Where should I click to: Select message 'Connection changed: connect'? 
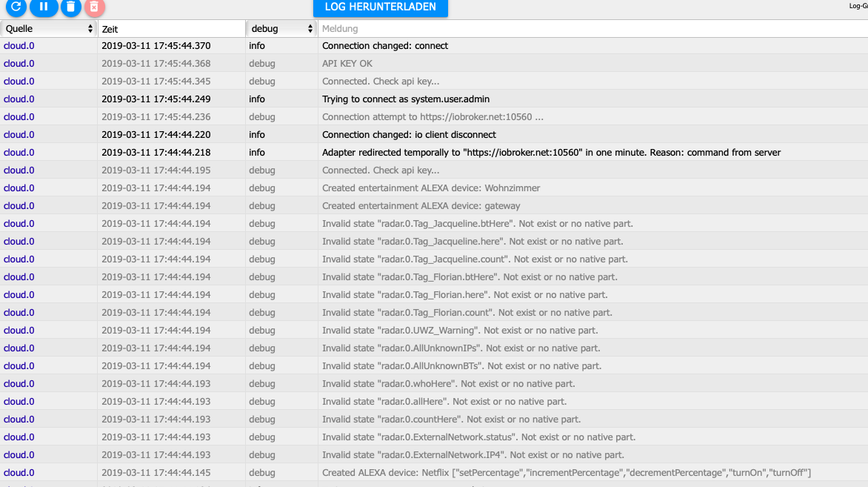point(384,46)
